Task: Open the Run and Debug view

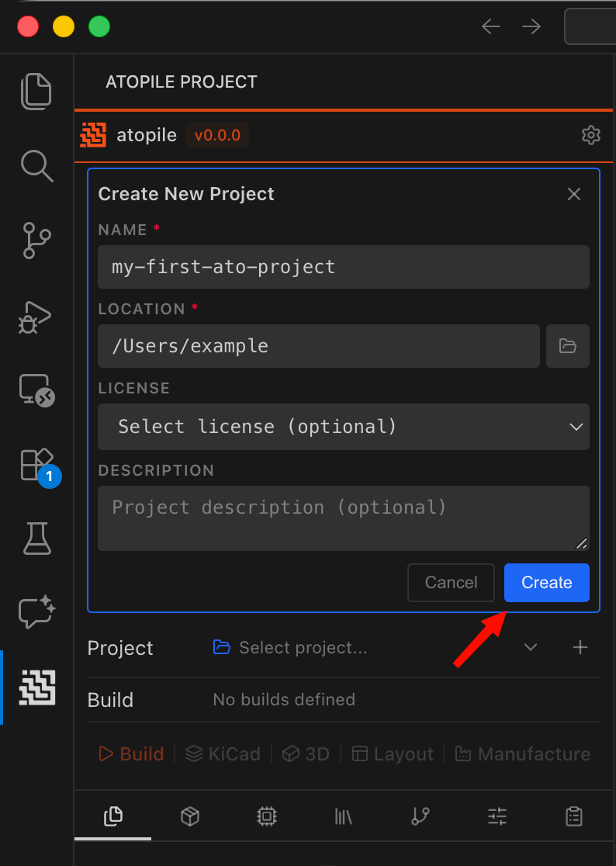Action: 36,317
